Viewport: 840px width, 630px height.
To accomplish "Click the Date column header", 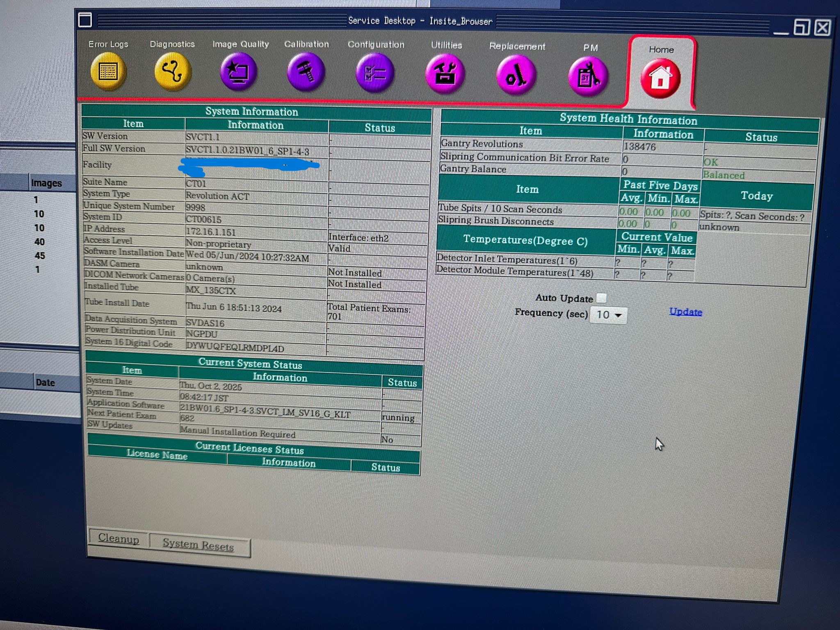I will (x=45, y=382).
